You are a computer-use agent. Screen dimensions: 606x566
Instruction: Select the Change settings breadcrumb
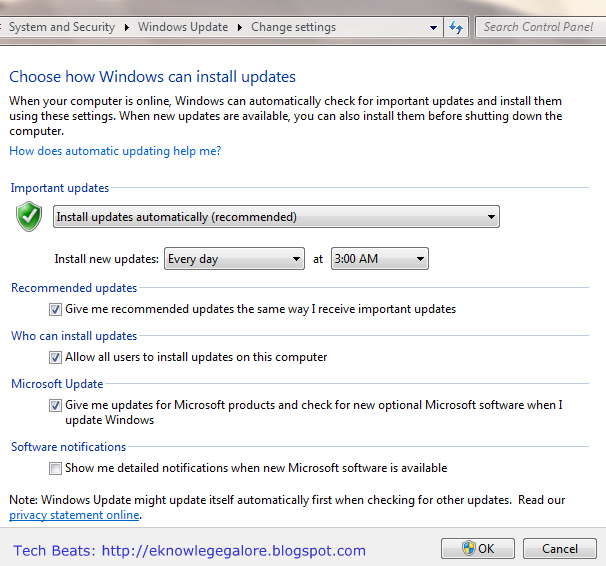point(293,27)
